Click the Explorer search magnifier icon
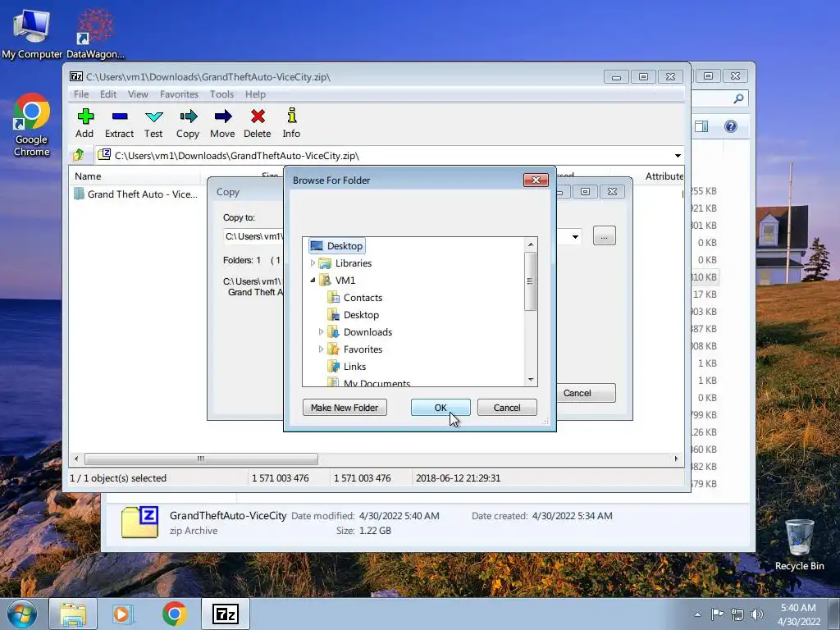 click(738, 98)
